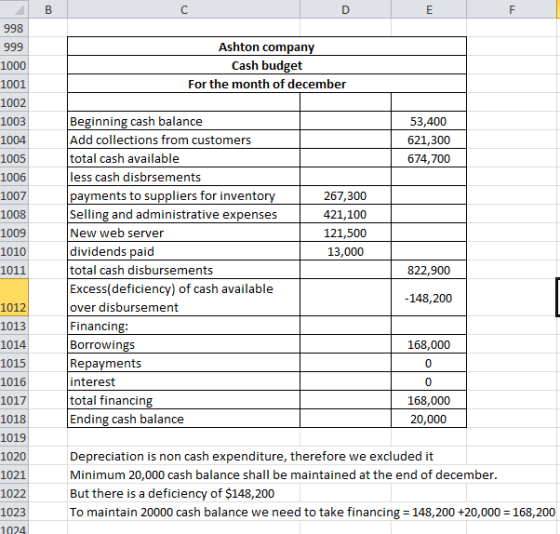Select 'Ending cash balance' label cell

pyautogui.click(x=184, y=418)
